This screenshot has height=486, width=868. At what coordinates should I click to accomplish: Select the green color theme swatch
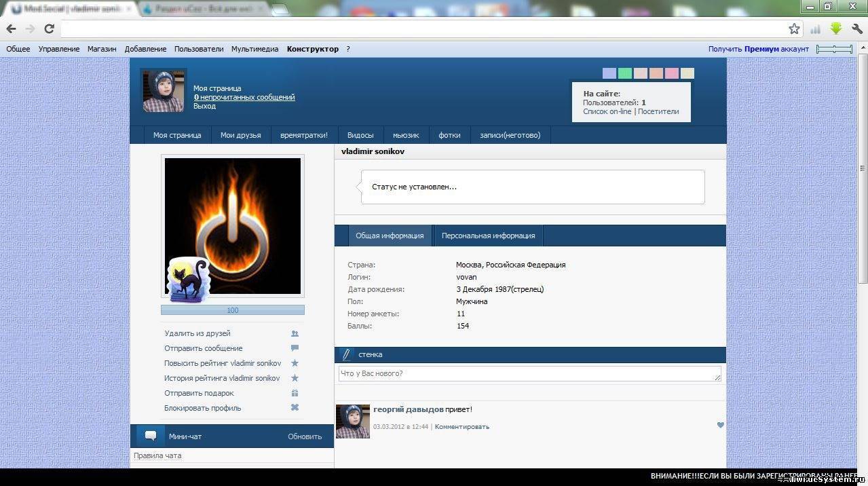pos(625,73)
